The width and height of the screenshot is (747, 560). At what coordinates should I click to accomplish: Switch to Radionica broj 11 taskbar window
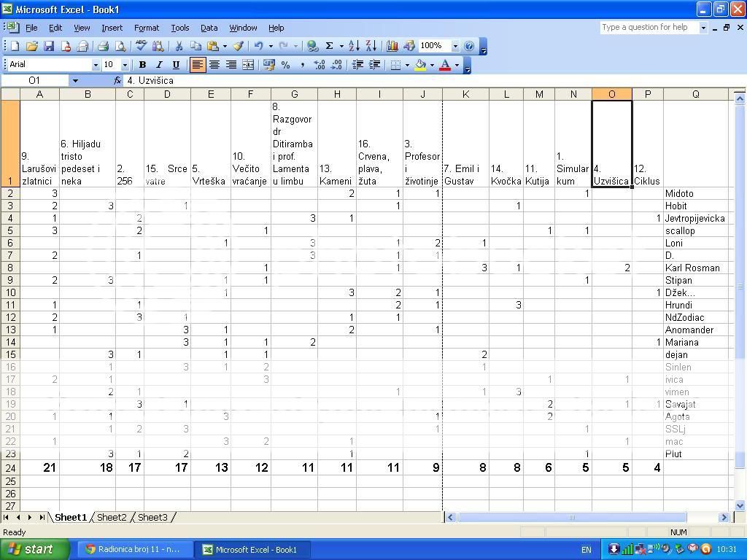pos(136,549)
